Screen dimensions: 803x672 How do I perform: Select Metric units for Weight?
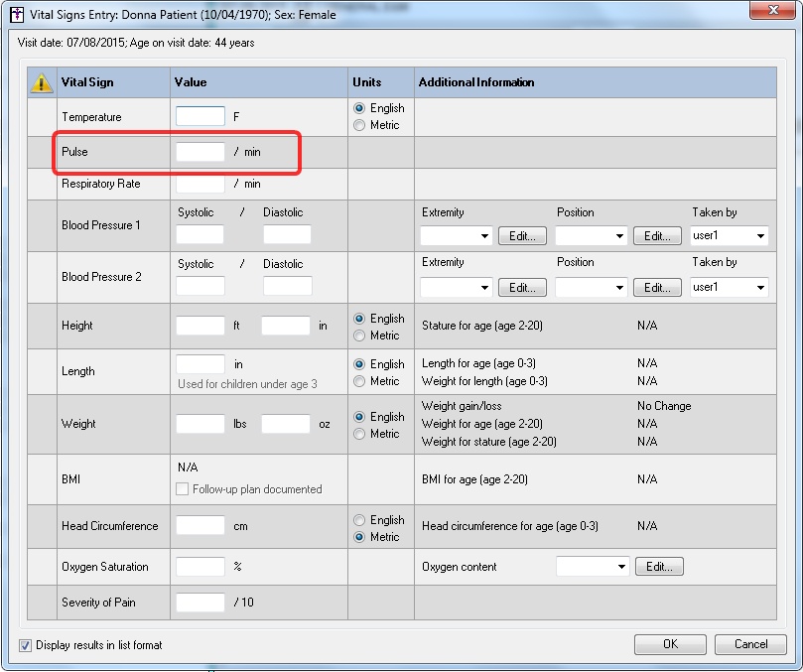coord(359,434)
